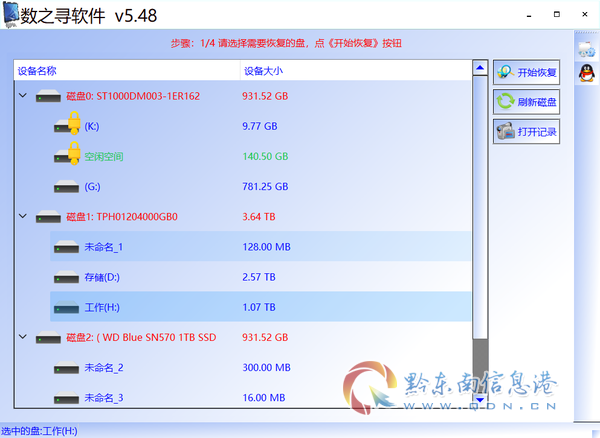Click the 开始恢复 start recovery button
The height and width of the screenshot is (438, 600).
point(526,72)
